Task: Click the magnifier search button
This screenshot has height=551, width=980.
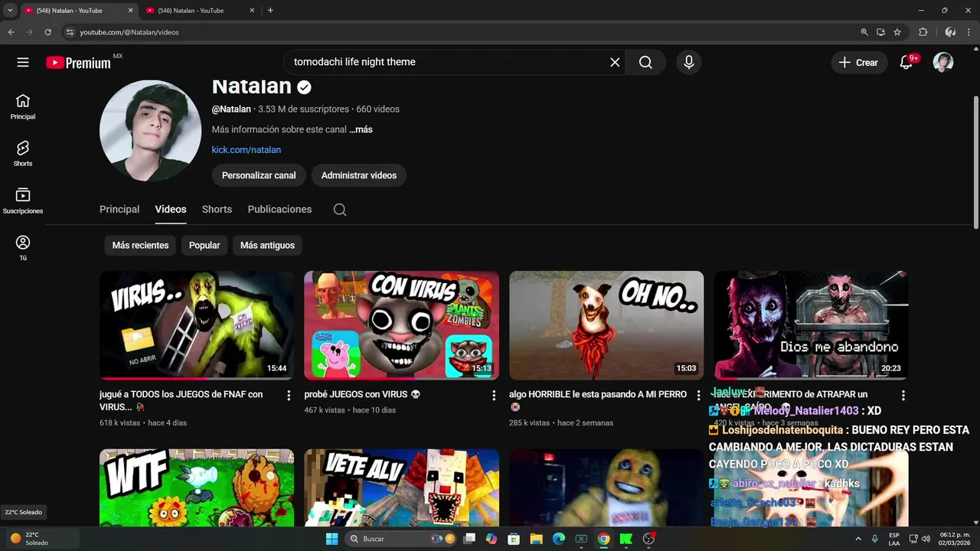Action: click(645, 62)
